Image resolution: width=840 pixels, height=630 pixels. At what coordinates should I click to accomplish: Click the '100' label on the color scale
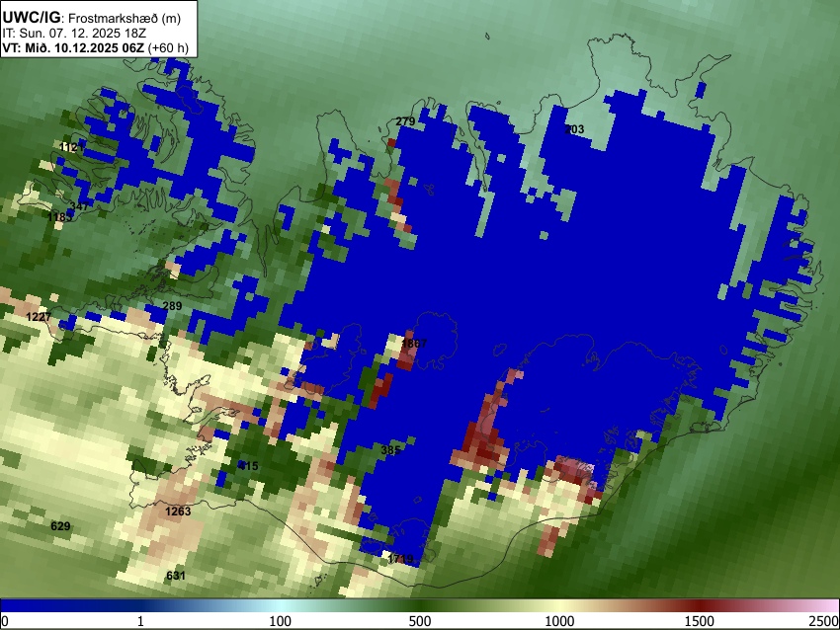click(281, 621)
